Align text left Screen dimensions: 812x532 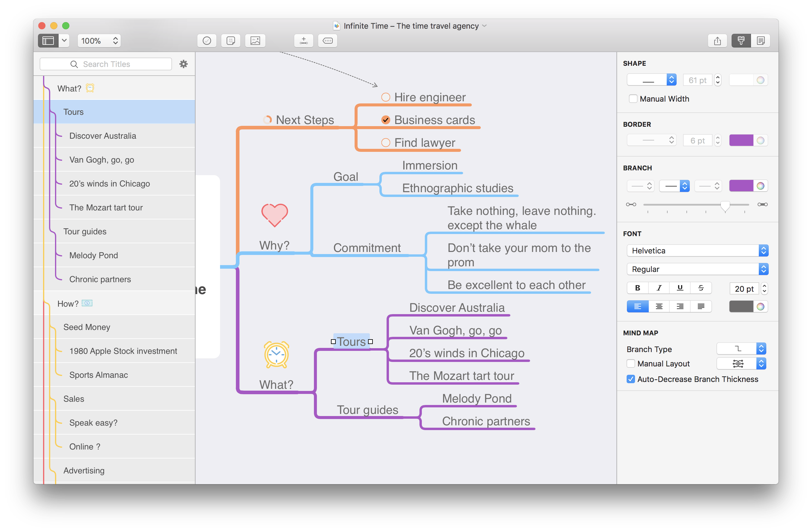point(637,307)
